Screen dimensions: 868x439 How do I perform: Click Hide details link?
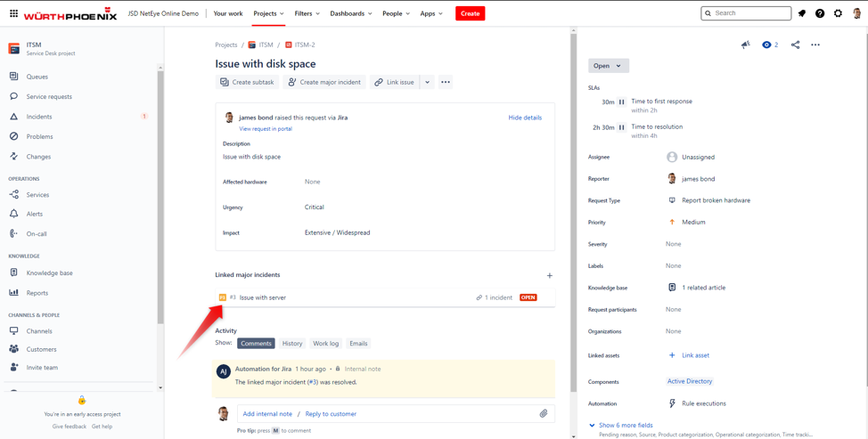(x=525, y=118)
